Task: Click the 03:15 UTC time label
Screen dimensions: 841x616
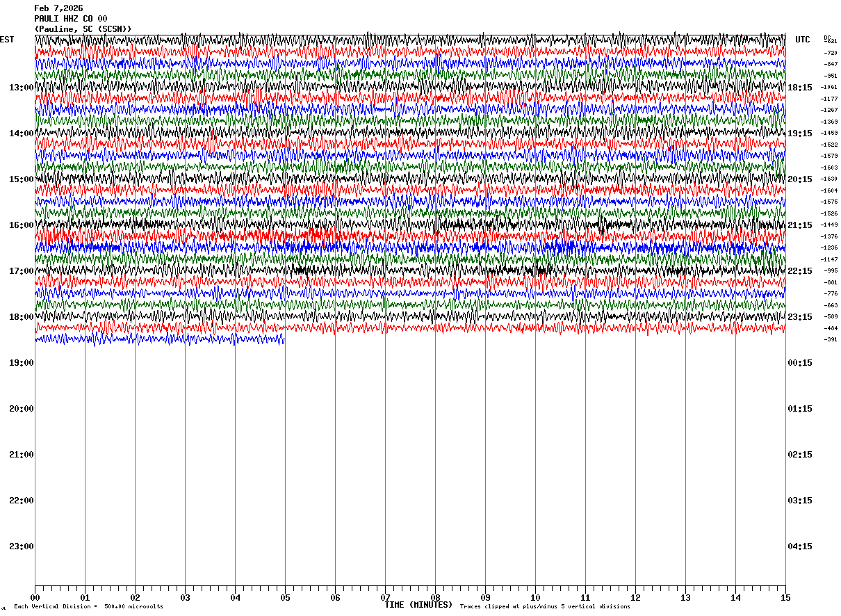Action: pos(800,501)
